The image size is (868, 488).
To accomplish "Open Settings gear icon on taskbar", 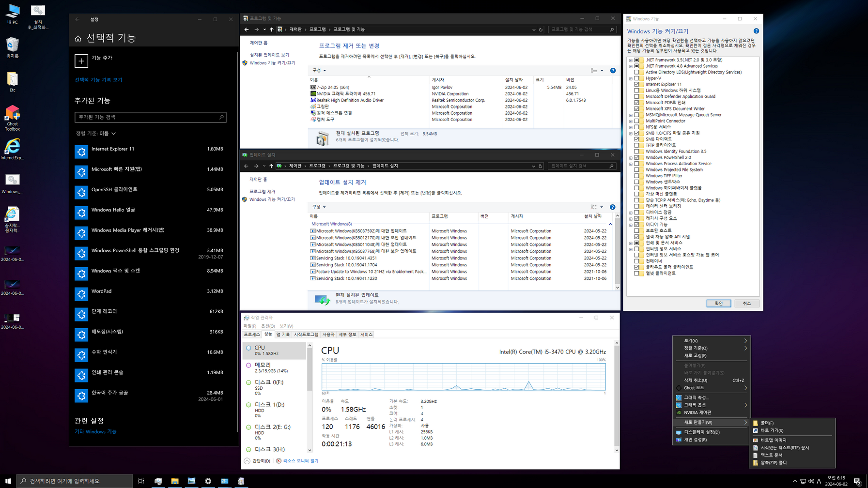I will 208,481.
